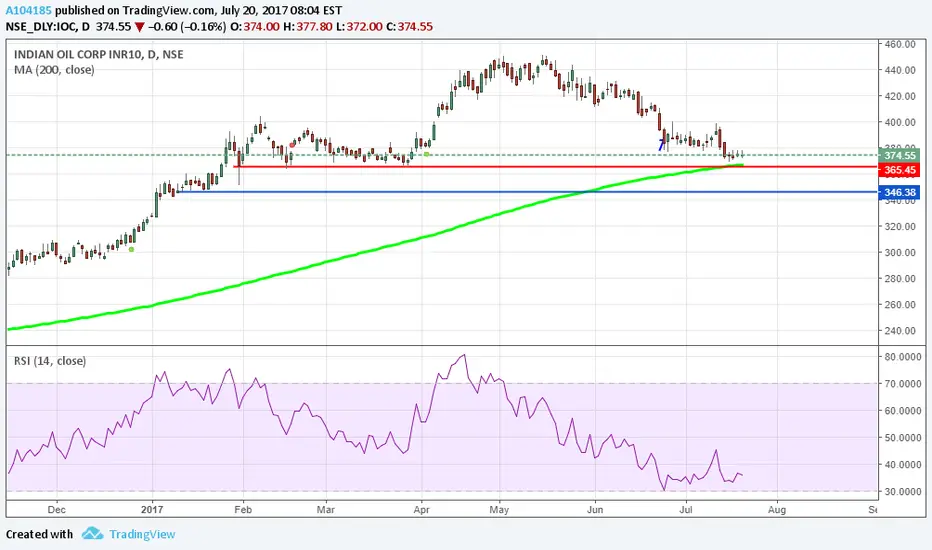Click the 260.00 price axis label
This screenshot has width=932, height=550.
pos(899,305)
